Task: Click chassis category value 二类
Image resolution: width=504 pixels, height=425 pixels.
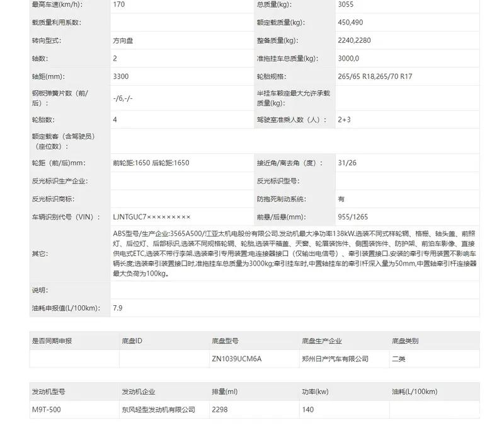Action: click(398, 359)
